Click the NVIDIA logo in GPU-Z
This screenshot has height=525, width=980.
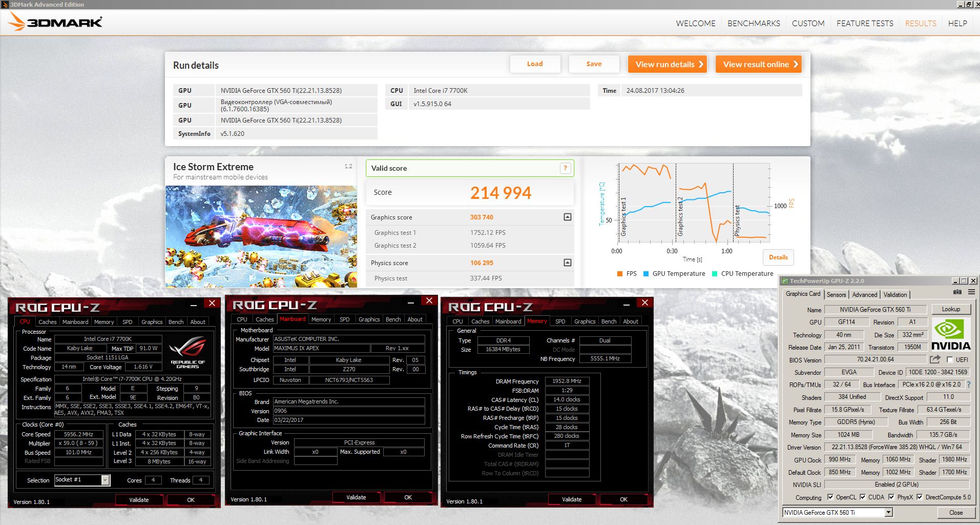(x=951, y=334)
